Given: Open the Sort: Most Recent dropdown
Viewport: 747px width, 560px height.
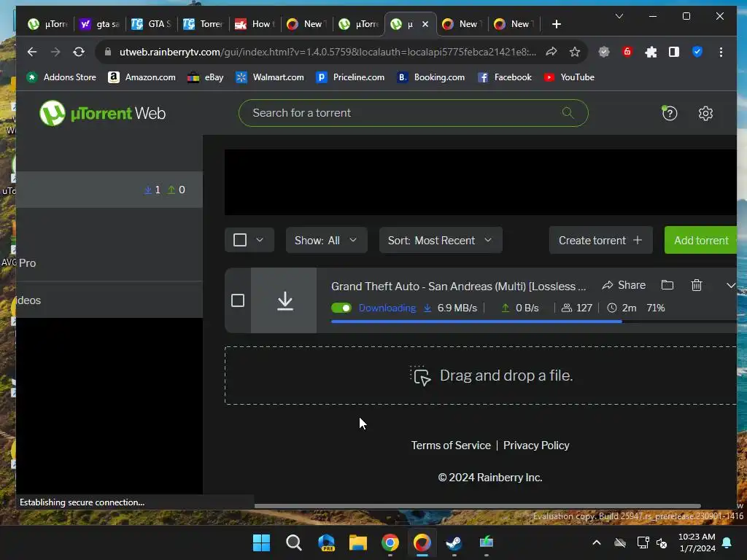Looking at the screenshot, I should pyautogui.click(x=441, y=240).
